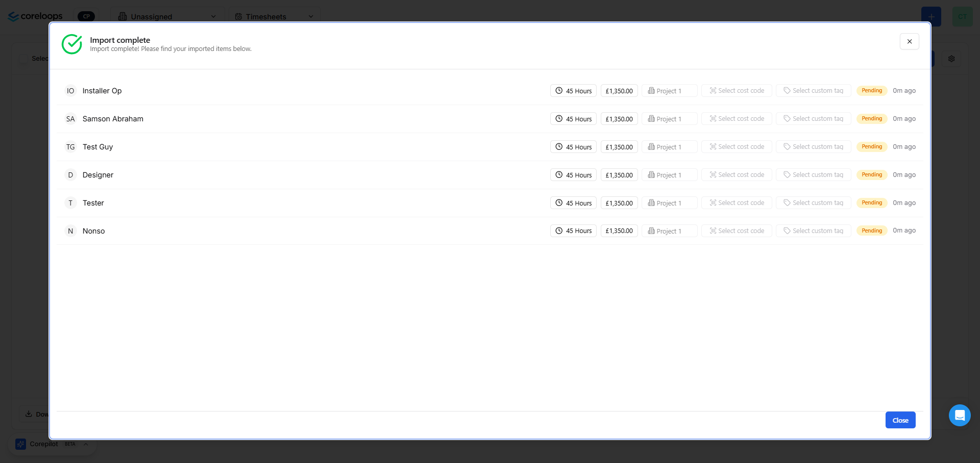Select the Samson Abraham row name
Screen dimensions: 980x463
(x=113, y=119)
